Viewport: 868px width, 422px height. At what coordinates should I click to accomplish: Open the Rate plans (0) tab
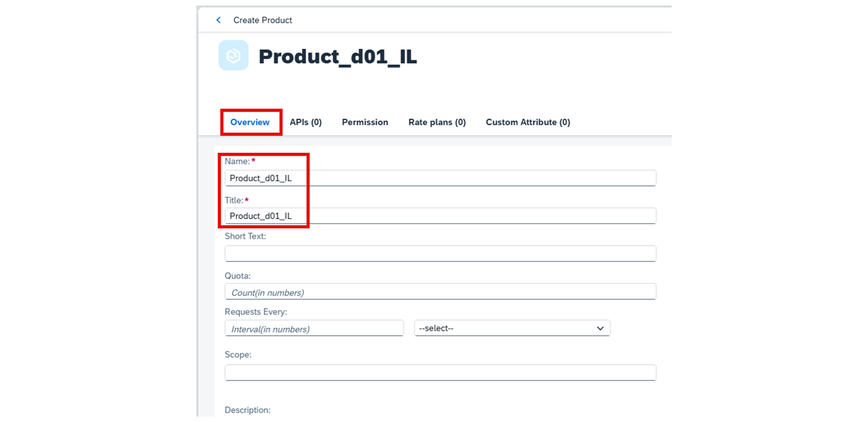437,122
